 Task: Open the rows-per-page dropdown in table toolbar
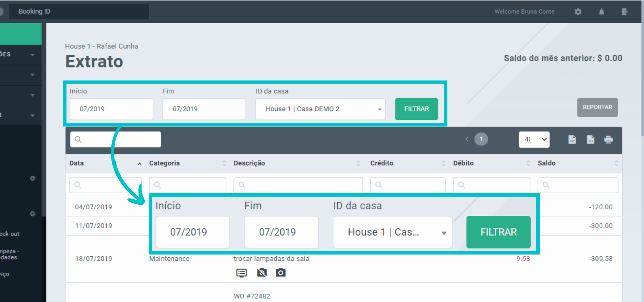click(534, 139)
